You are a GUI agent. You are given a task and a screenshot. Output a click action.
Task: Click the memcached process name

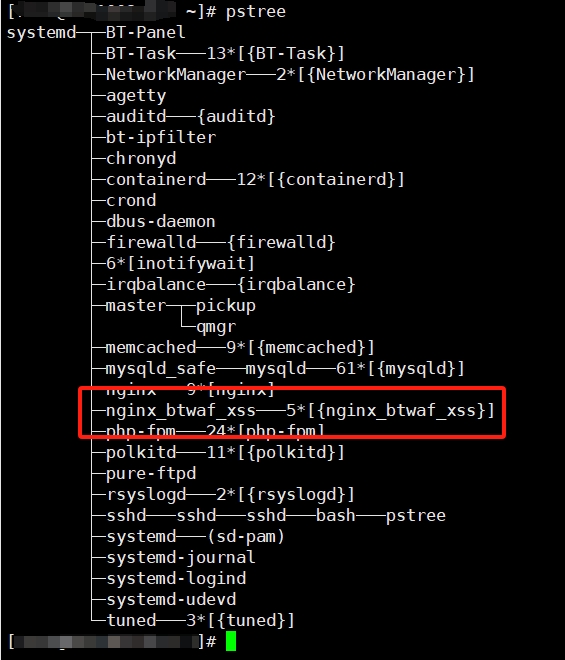click(151, 348)
